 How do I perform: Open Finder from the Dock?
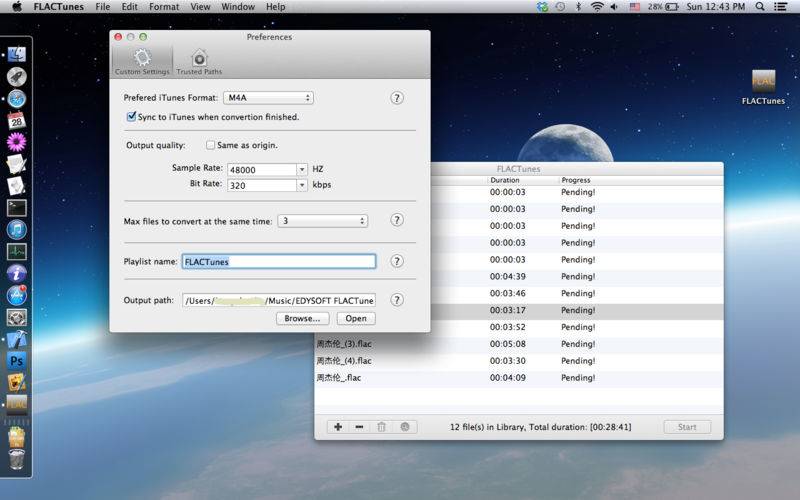pos(16,54)
